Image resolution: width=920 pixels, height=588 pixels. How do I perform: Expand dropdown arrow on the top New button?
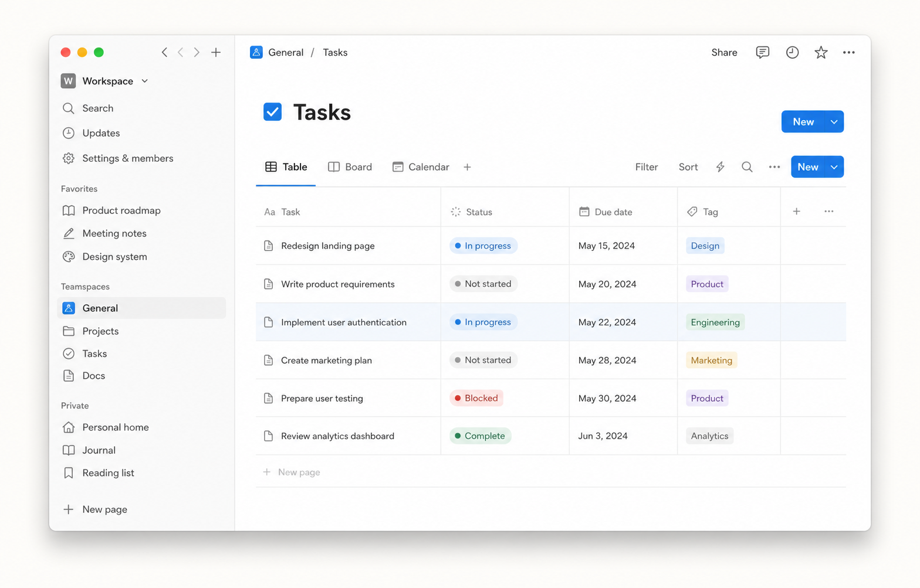click(834, 122)
